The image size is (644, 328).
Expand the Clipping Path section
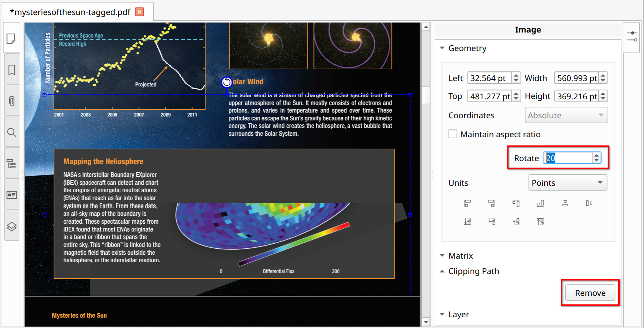(x=442, y=271)
